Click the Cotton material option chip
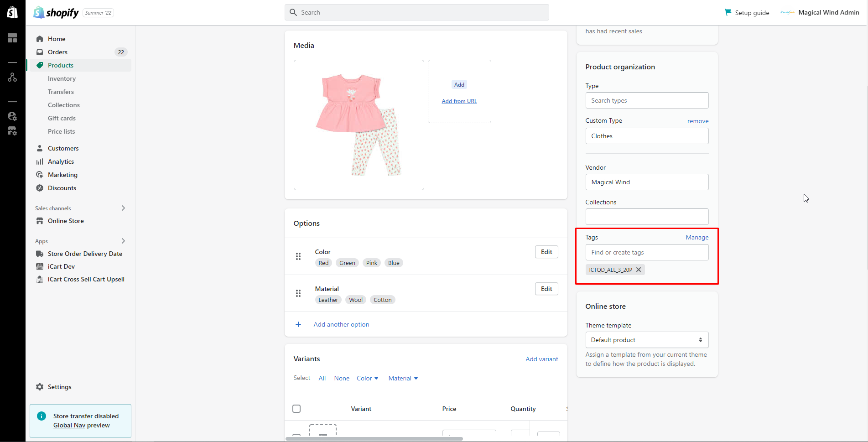 pyautogui.click(x=383, y=300)
